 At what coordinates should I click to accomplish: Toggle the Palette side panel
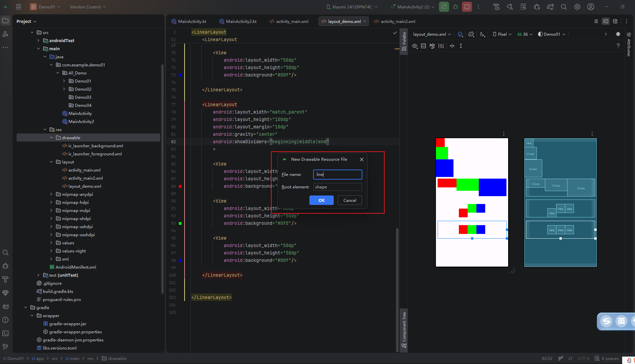[404, 41]
